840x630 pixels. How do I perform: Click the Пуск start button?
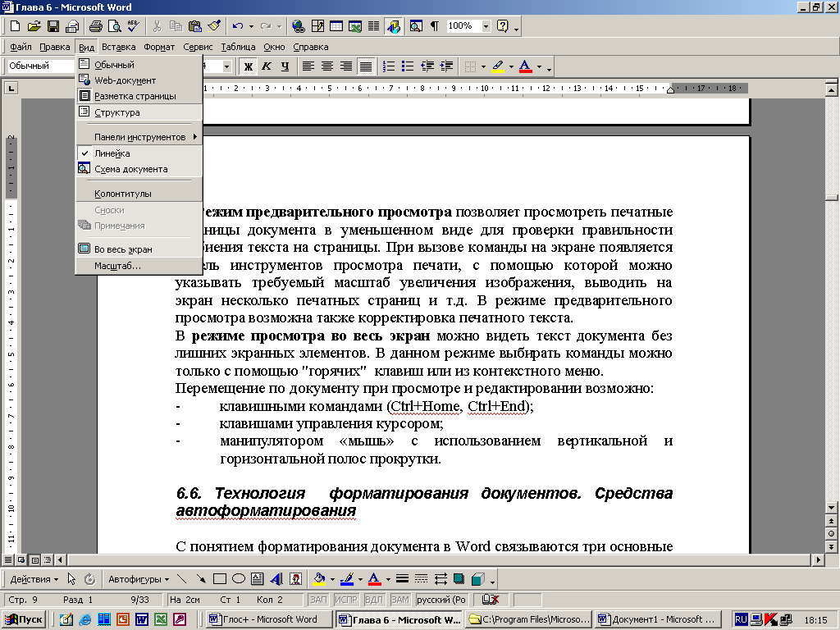(x=25, y=619)
